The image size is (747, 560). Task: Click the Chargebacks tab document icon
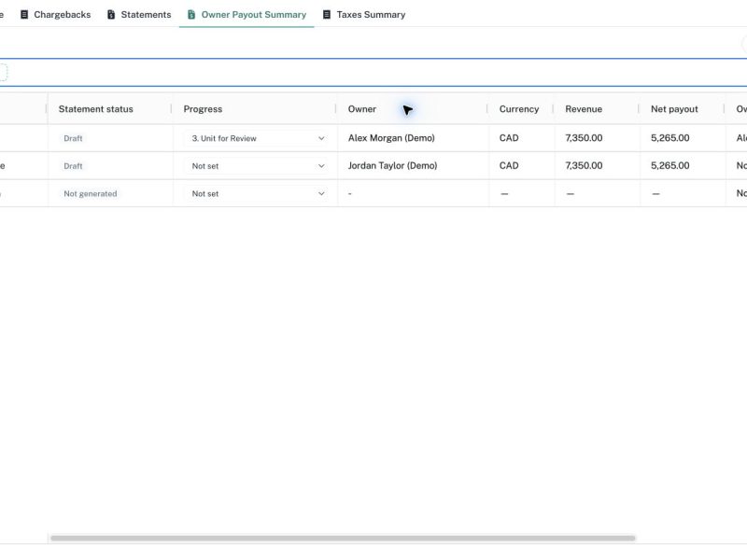point(24,15)
